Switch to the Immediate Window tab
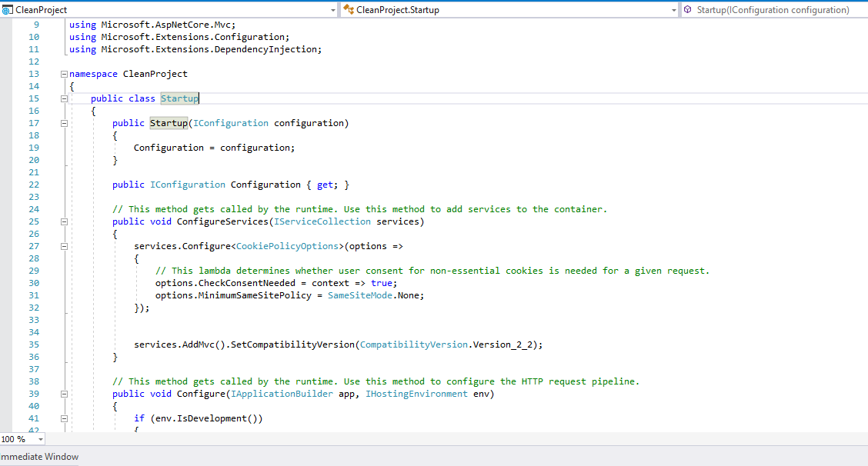 39,457
